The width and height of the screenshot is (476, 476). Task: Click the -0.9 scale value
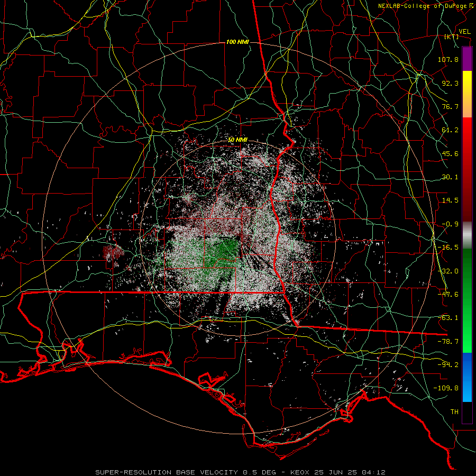[450, 224]
